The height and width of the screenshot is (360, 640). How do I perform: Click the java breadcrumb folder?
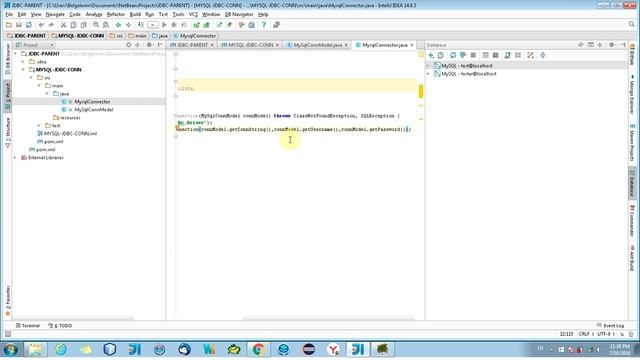(160, 36)
